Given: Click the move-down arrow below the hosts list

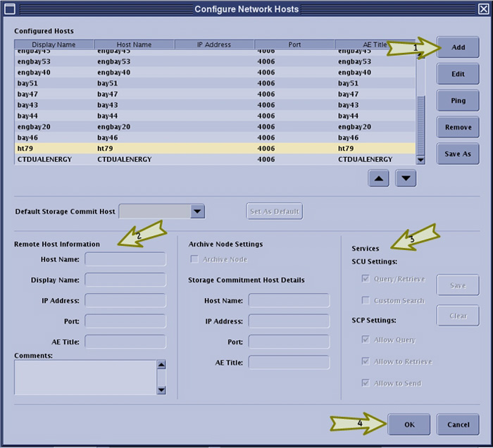Looking at the screenshot, I should 406,178.
